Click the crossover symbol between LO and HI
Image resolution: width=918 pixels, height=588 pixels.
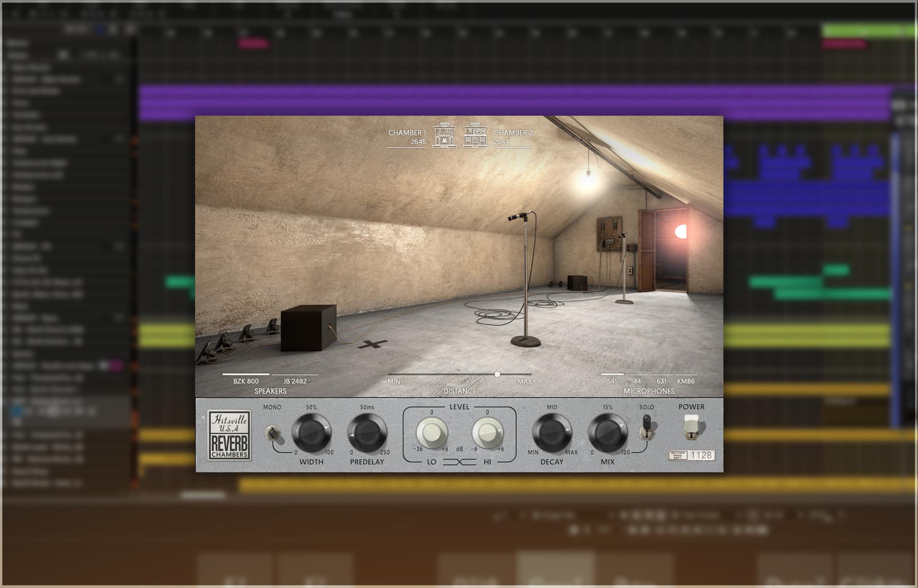(x=459, y=462)
